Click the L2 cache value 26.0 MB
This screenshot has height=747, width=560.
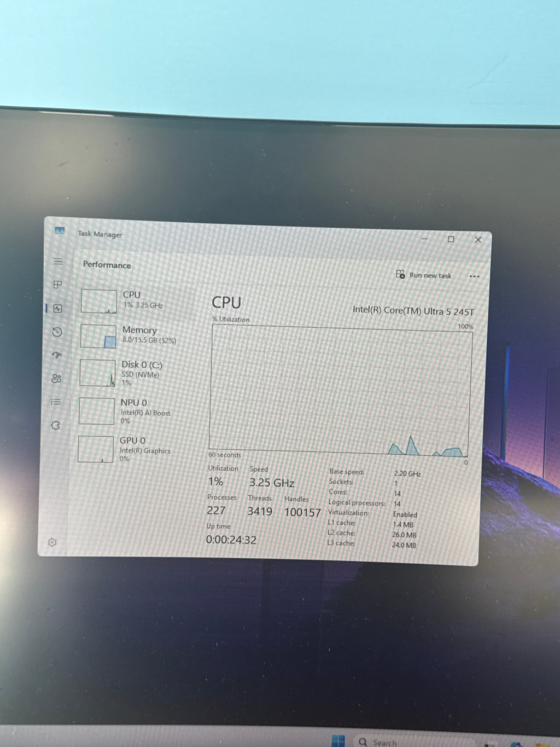[404, 535]
